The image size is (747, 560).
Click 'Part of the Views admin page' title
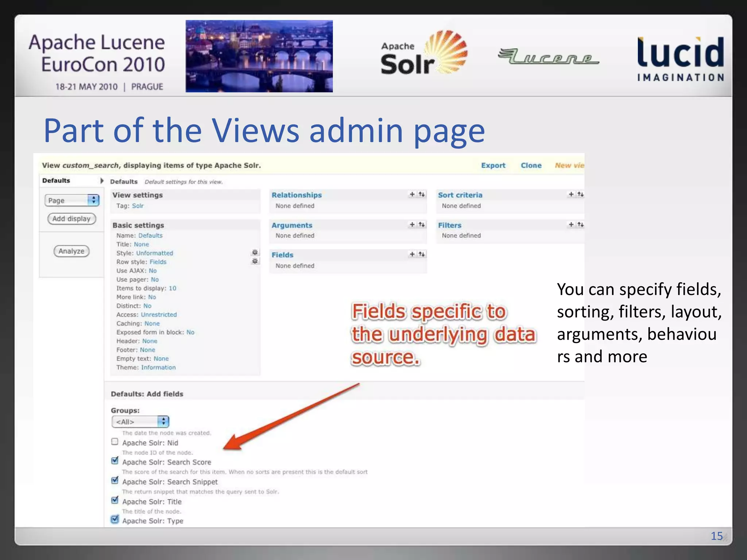264,131
